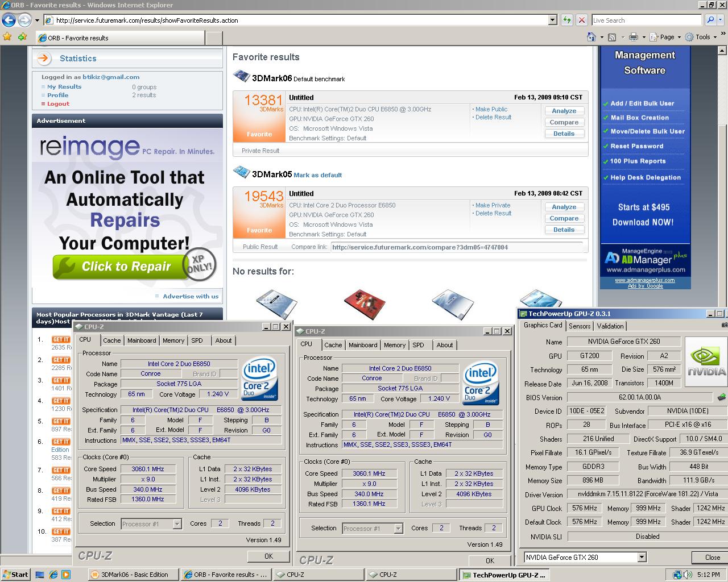Click the www.admanagerplus.com link
The height and width of the screenshot is (582, 728).
(644, 280)
